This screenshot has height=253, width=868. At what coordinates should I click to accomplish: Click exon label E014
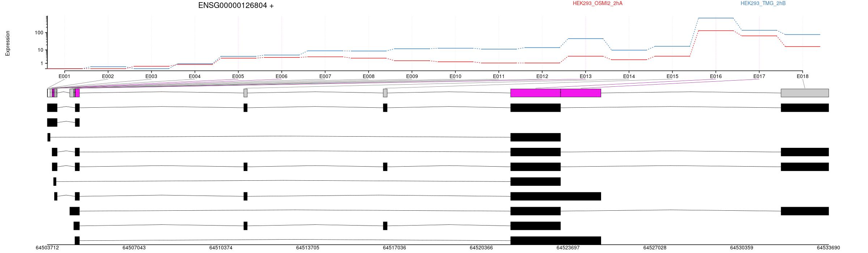629,76
